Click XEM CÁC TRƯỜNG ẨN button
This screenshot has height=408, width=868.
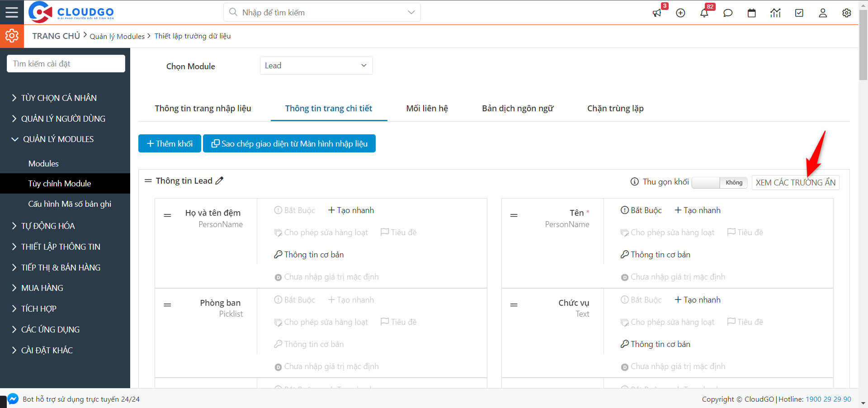[x=795, y=183]
